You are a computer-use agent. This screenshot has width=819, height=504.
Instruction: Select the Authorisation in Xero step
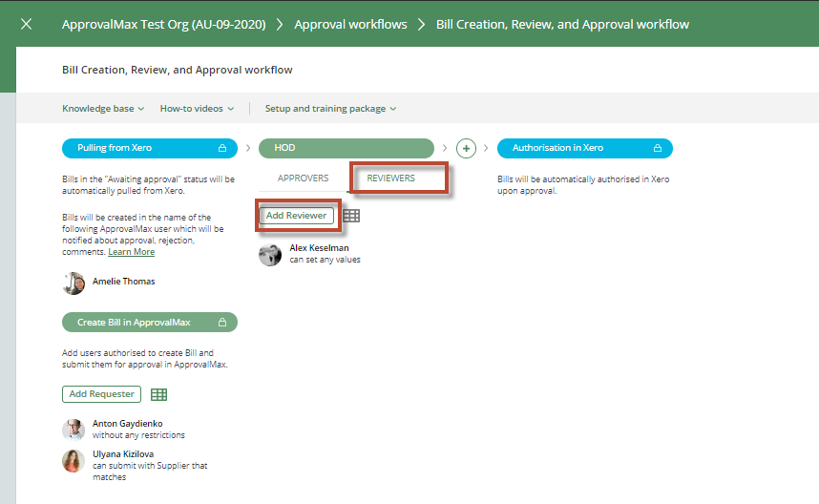[x=585, y=148]
